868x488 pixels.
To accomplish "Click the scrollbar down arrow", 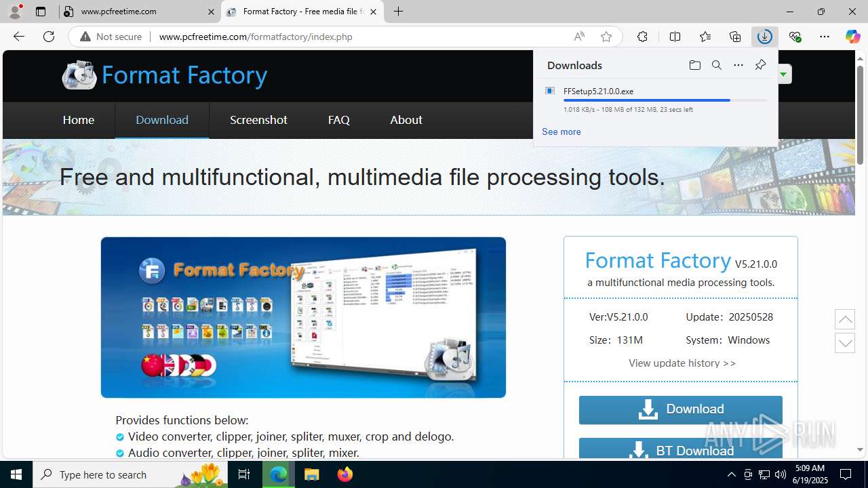I will pyautogui.click(x=860, y=450).
